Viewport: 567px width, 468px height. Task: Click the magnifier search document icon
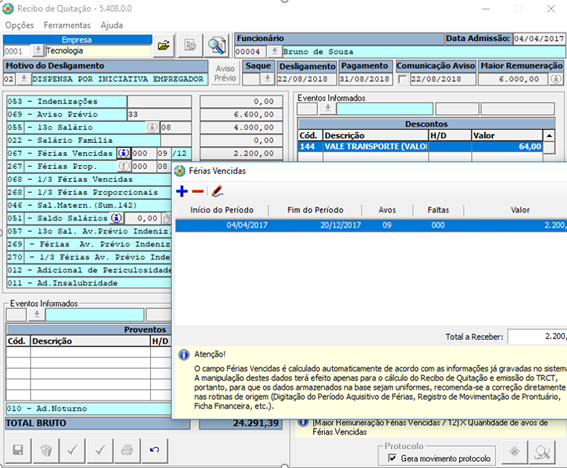pyautogui.click(x=217, y=46)
